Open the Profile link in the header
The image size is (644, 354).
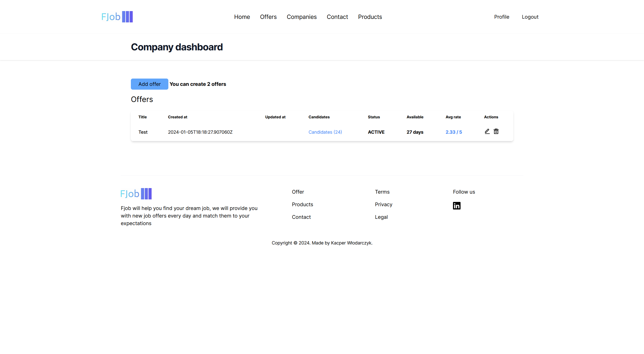pyautogui.click(x=501, y=17)
